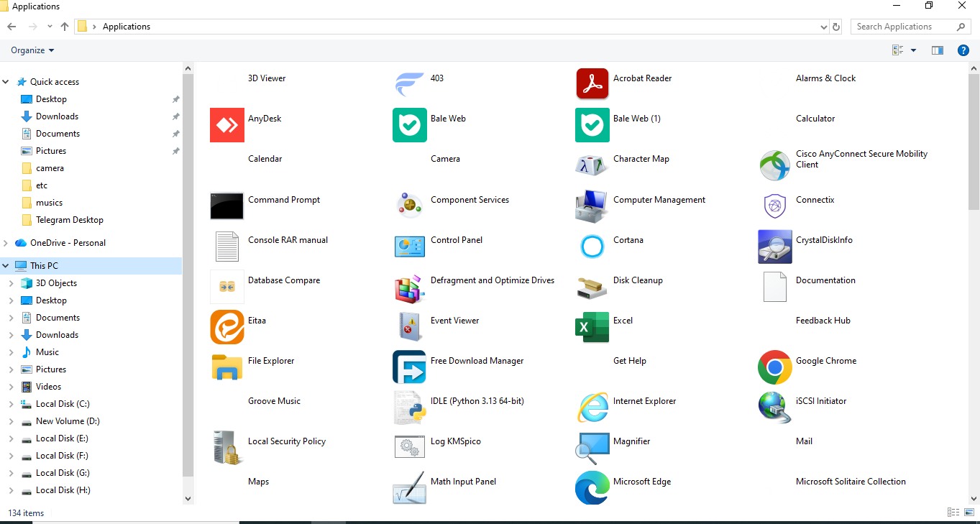Screen dimensions: 980x524
Task: Select Downloads under Quick access
Action: (x=57, y=116)
